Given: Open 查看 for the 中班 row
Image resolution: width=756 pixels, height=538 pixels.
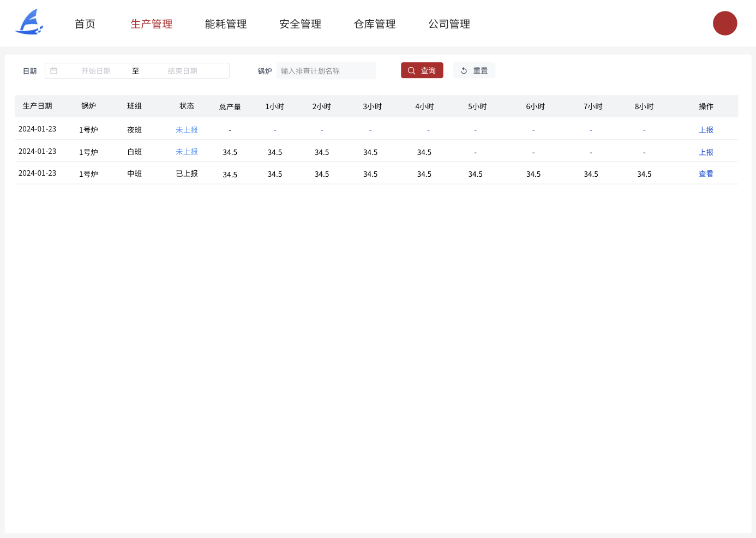Looking at the screenshot, I should click(x=706, y=174).
